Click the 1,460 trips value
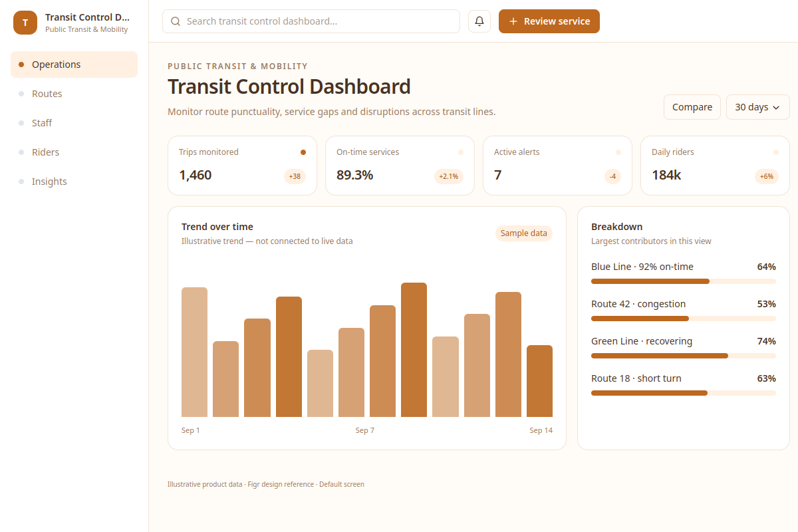 point(196,176)
